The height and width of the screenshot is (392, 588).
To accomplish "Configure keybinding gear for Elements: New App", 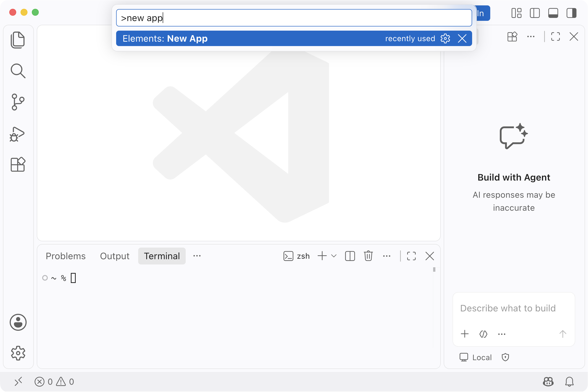I will click(445, 38).
